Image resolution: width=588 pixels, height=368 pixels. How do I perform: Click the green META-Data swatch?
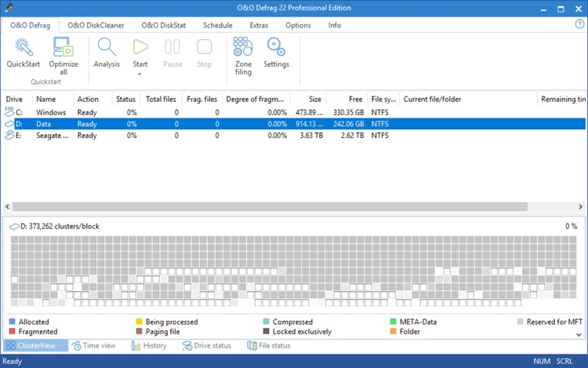[393, 322]
